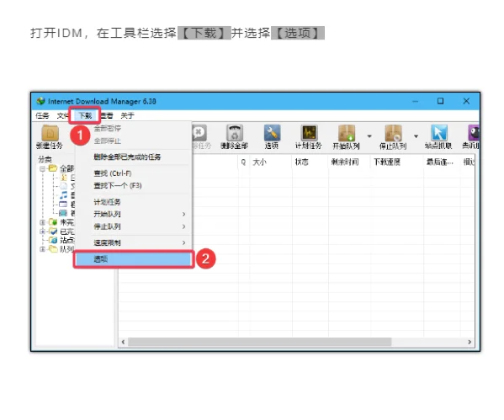Open the 文件 menu in menu bar
This screenshot has width=504, height=420.
coord(62,115)
